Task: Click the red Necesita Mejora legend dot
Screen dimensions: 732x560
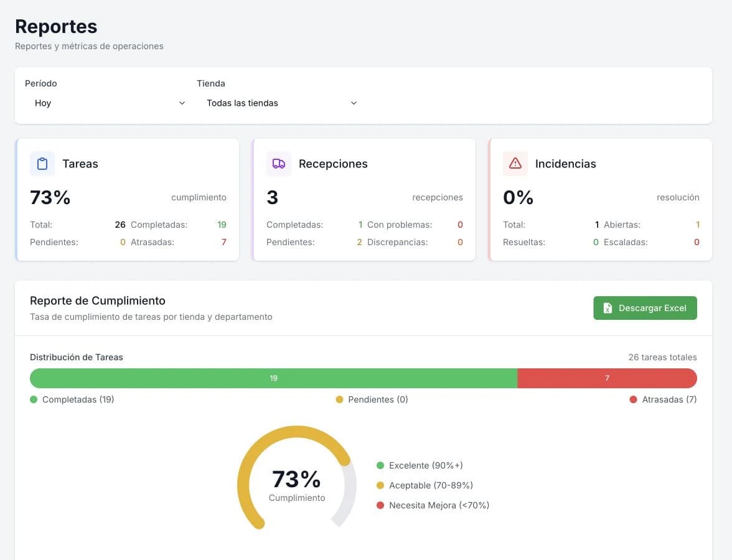Action: [380, 505]
